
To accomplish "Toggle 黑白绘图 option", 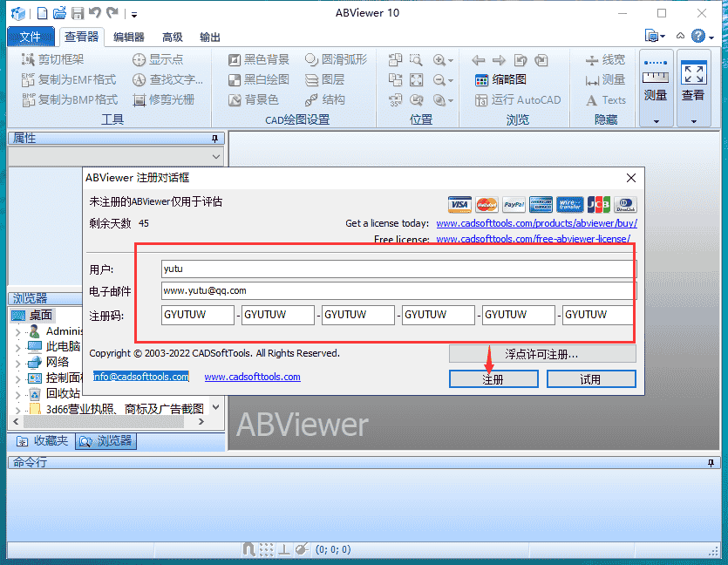I will (x=259, y=80).
